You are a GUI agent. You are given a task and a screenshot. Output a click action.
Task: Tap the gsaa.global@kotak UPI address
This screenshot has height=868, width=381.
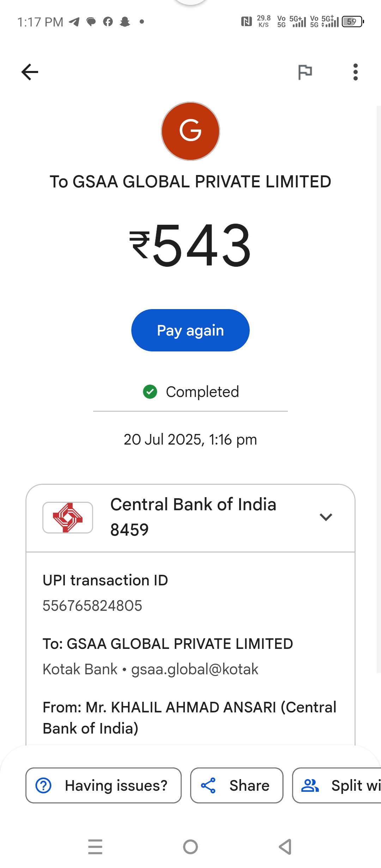pos(195,669)
